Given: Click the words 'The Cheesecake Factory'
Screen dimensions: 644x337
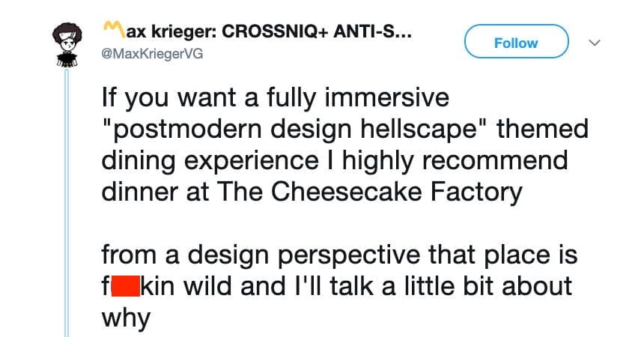Looking at the screenshot, I should pos(369,192).
